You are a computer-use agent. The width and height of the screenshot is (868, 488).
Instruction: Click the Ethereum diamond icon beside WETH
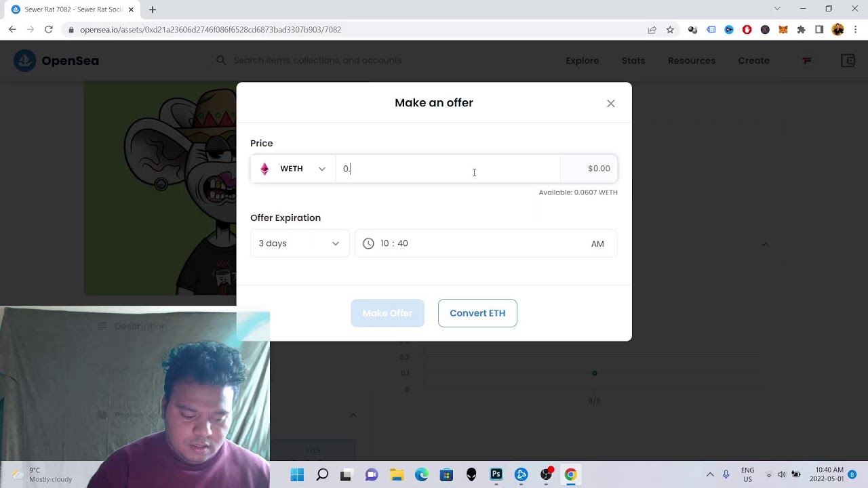click(264, 169)
